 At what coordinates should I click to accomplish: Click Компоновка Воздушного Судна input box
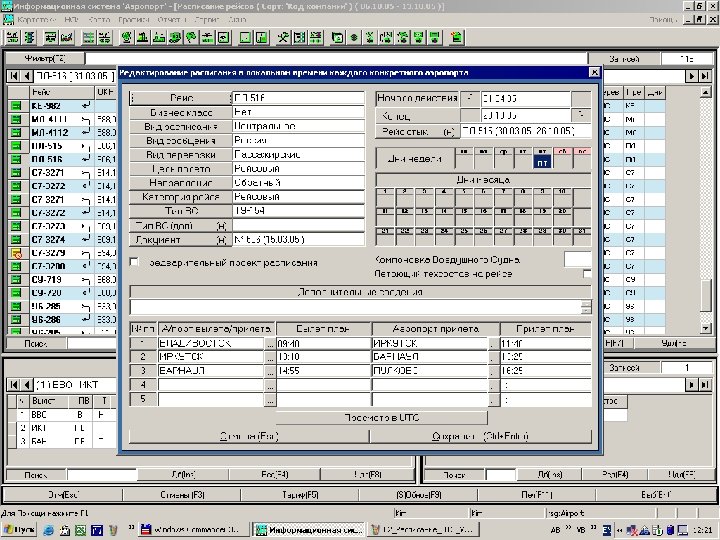(577, 259)
